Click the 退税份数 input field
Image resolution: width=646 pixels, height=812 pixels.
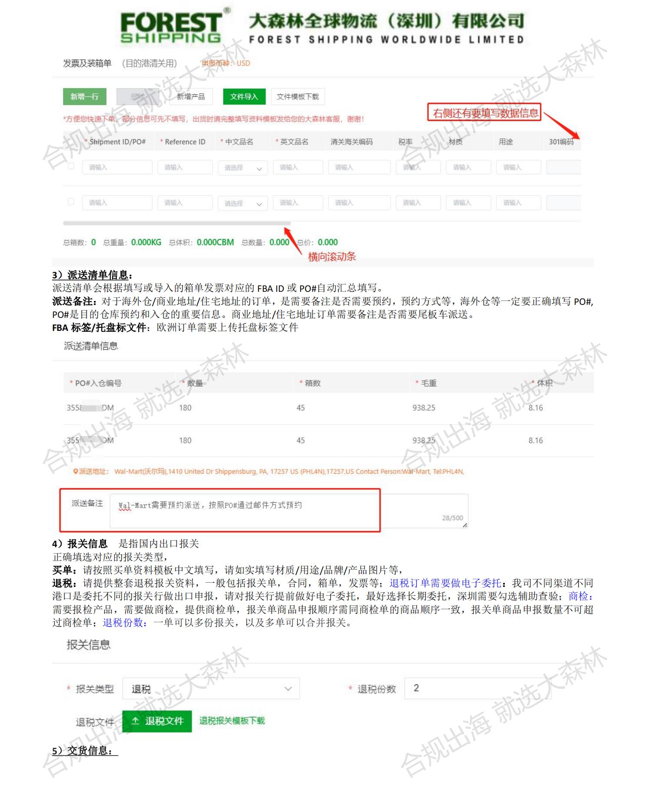click(x=477, y=688)
